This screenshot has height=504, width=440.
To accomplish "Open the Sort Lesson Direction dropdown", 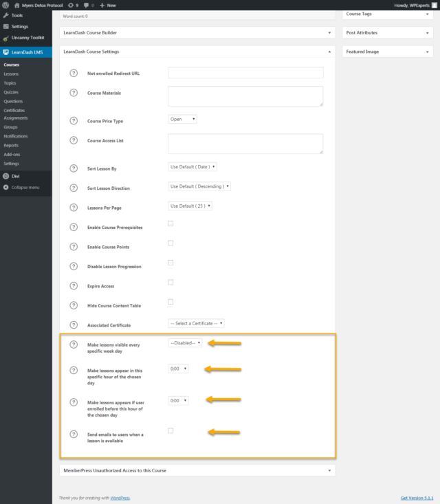I will pos(199,186).
